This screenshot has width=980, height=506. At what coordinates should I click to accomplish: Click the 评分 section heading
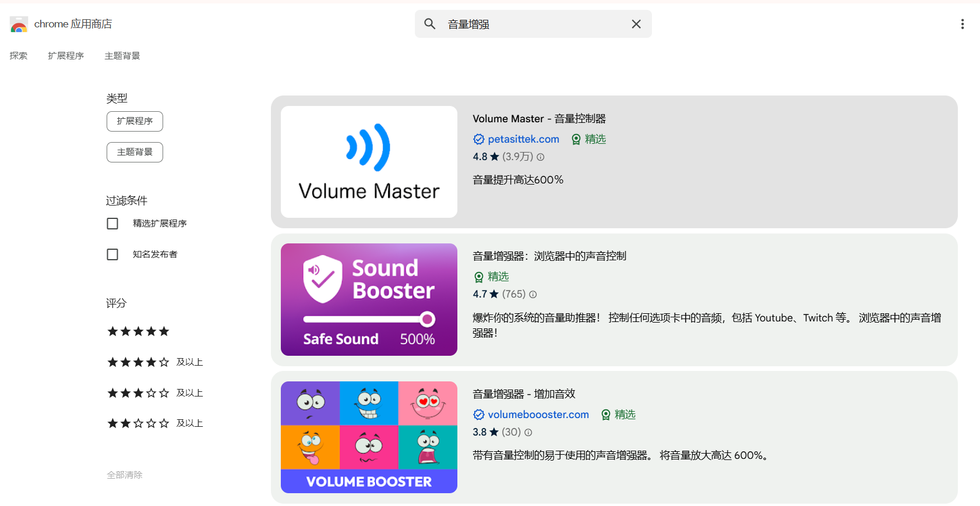coord(116,303)
